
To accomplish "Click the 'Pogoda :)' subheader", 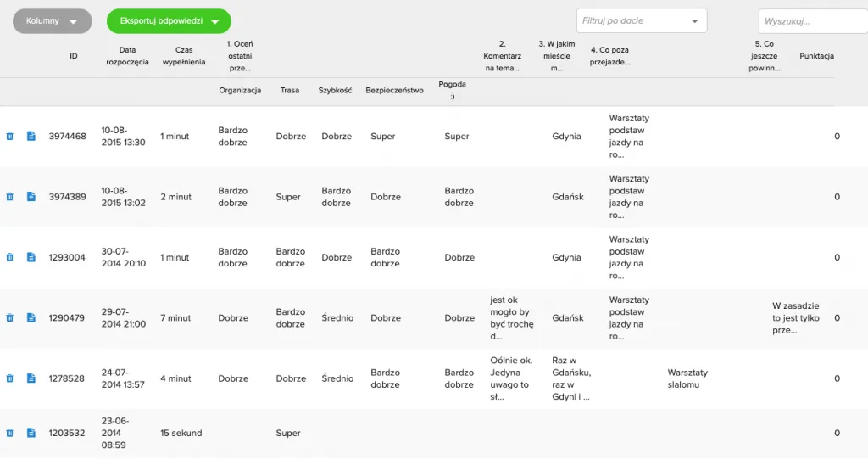I will click(x=453, y=90).
